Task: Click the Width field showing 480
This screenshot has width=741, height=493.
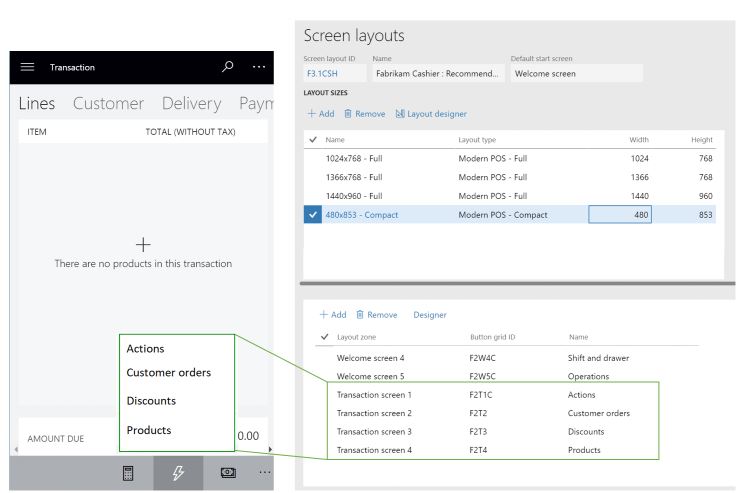Action: (x=620, y=215)
